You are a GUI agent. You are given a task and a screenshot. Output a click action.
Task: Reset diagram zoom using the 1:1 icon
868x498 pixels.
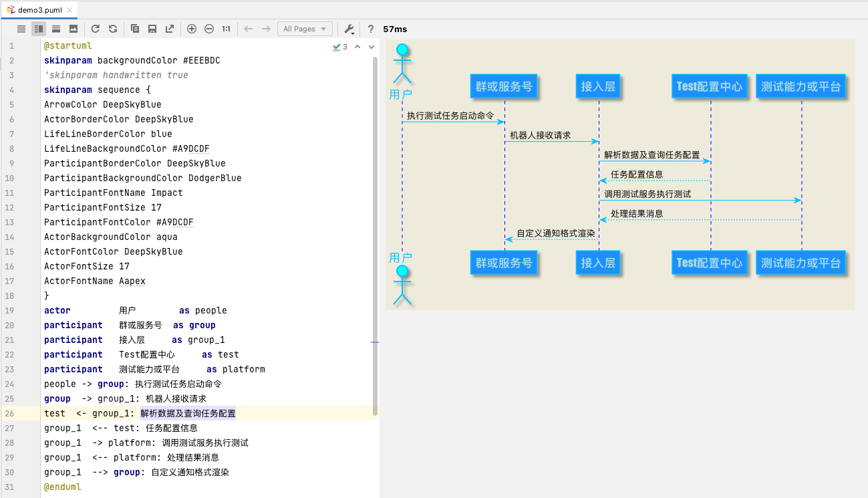[x=226, y=29]
